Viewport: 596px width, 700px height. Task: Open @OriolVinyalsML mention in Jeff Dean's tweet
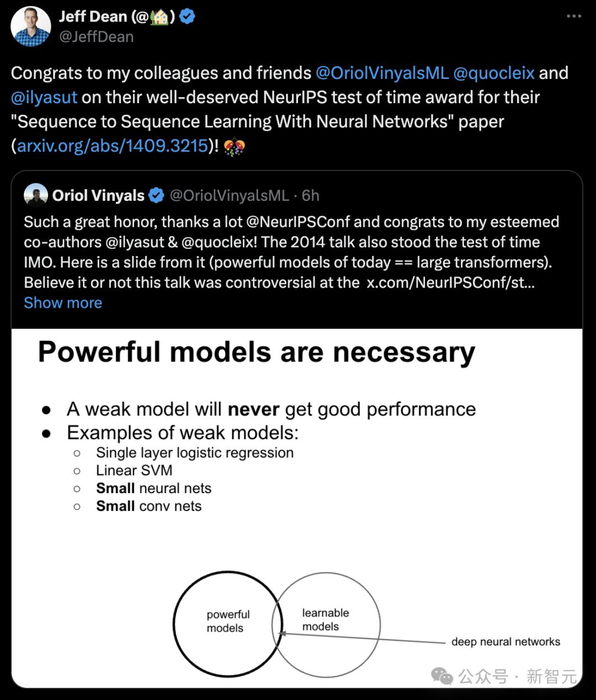tap(382, 73)
